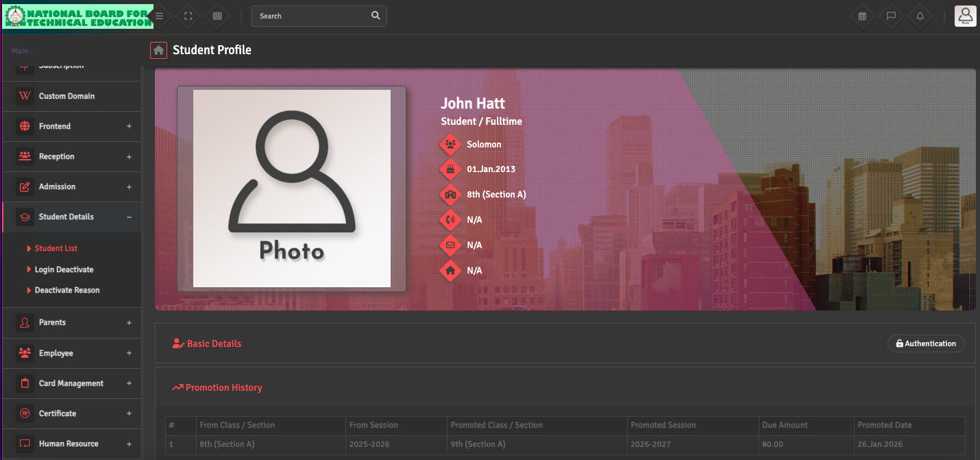Screen dimensions: 980x460
Task: Select Deactivate Reason in sidebar
Action: (67, 290)
